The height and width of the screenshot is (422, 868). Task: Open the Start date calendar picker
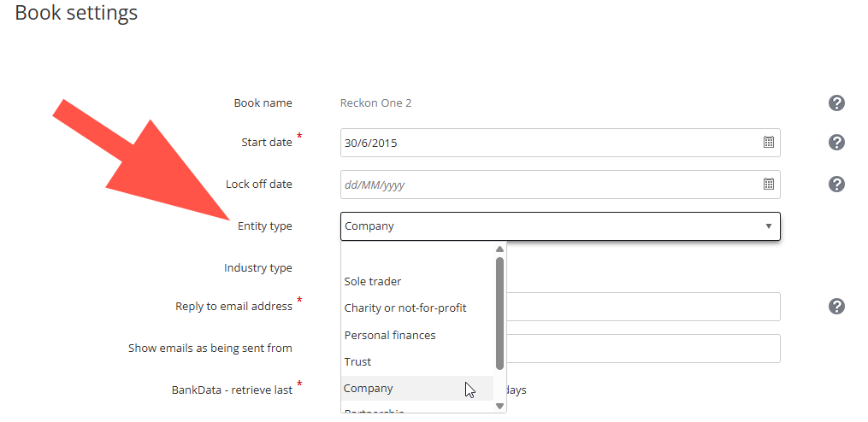pyautogui.click(x=768, y=143)
